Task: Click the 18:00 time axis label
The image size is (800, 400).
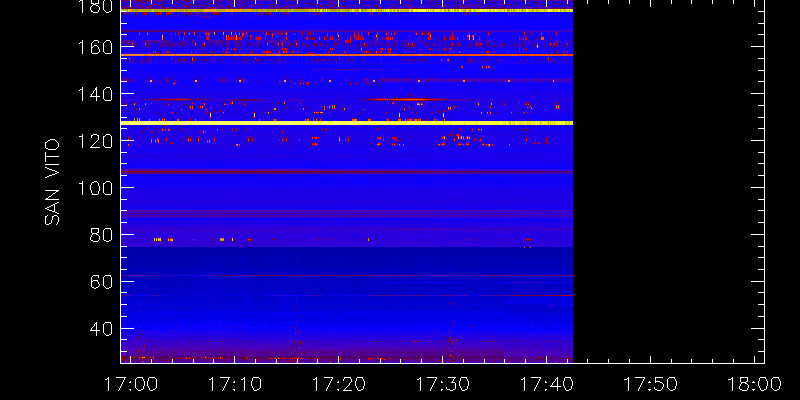Action: [x=755, y=384]
